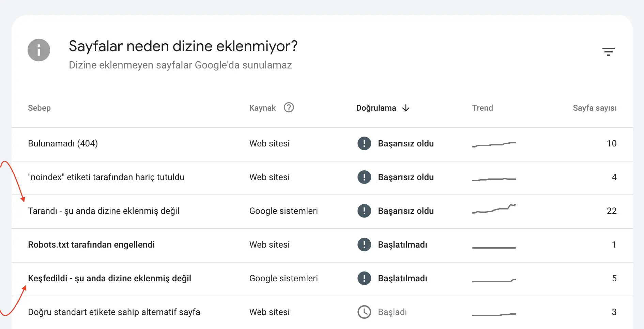The height and width of the screenshot is (329, 644).
Task: Open Robots.txt tarafından engellendi row
Action: pos(322,245)
